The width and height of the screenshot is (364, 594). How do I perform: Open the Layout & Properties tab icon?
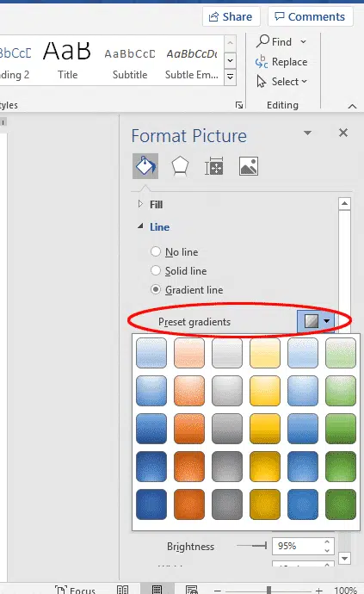tap(214, 166)
